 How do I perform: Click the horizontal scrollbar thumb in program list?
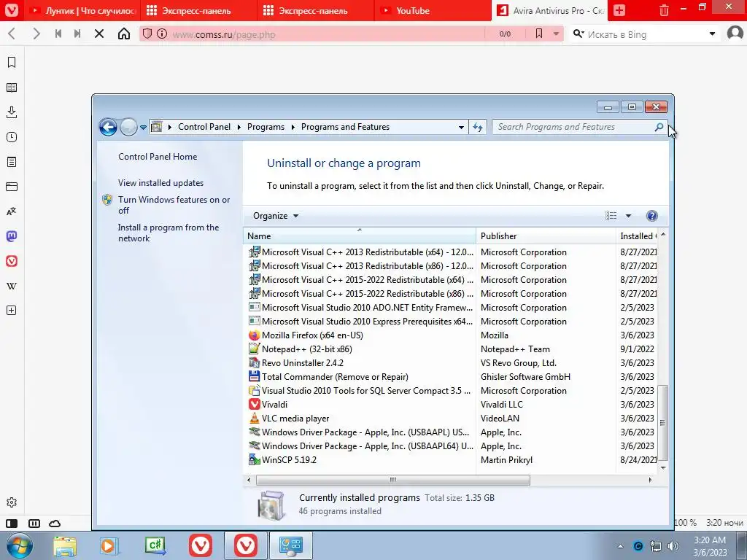pos(392,480)
